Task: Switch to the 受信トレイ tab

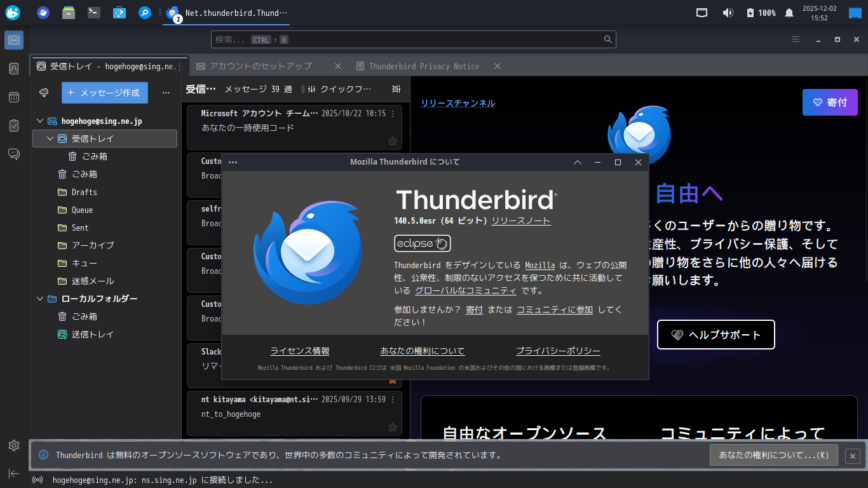Action: tap(109, 66)
